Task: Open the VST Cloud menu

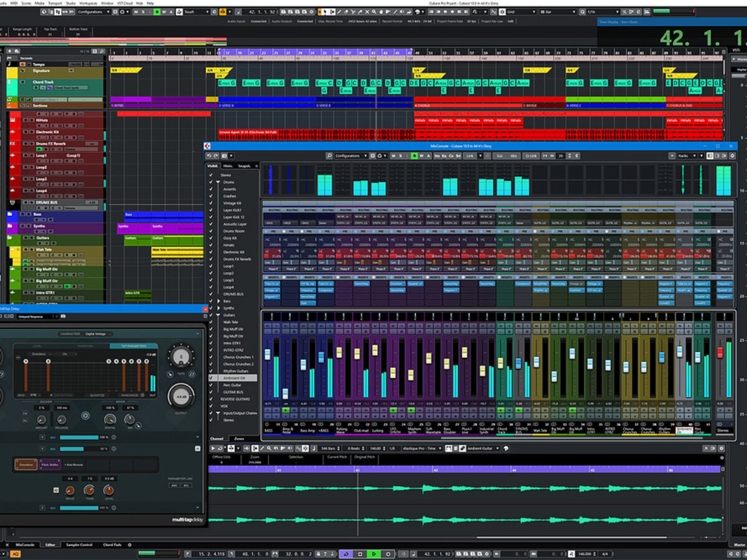Action: coord(125,3)
